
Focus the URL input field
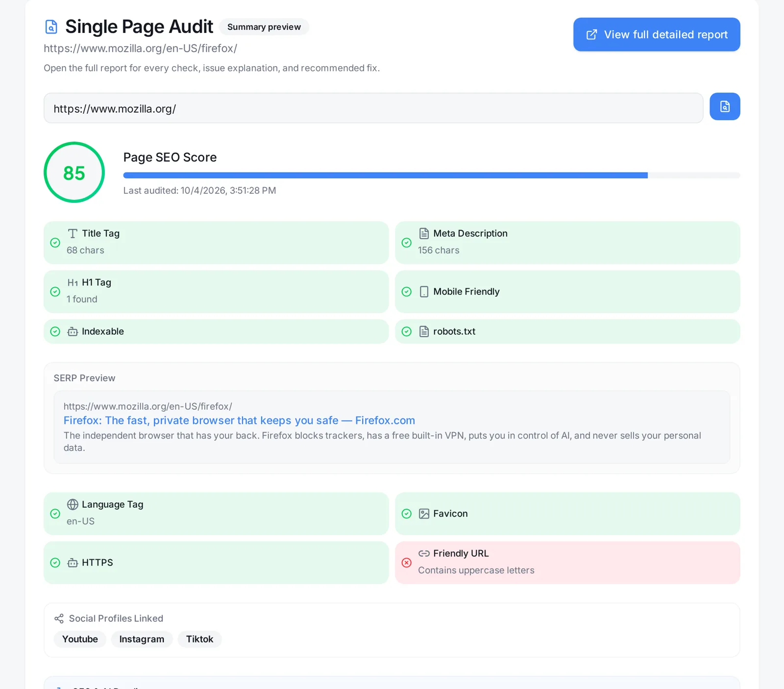(373, 108)
